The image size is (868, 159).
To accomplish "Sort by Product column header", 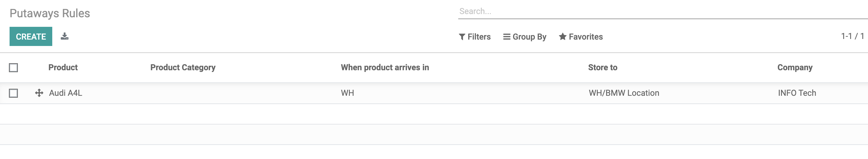I will pos(63,67).
